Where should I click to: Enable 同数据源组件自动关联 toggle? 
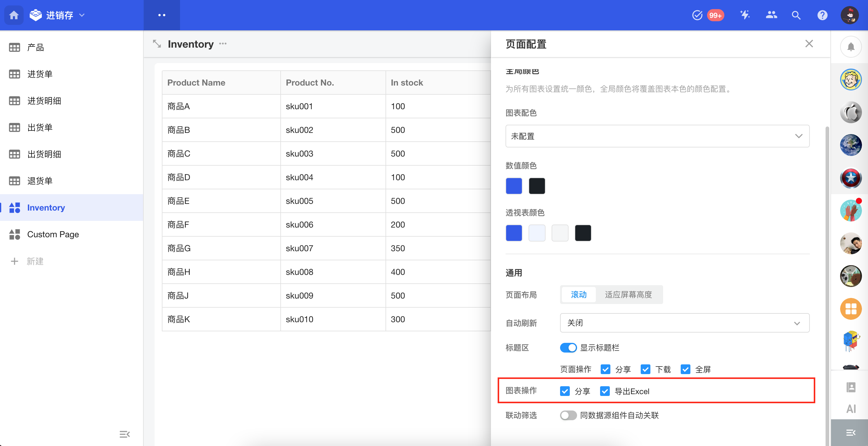(x=568, y=415)
